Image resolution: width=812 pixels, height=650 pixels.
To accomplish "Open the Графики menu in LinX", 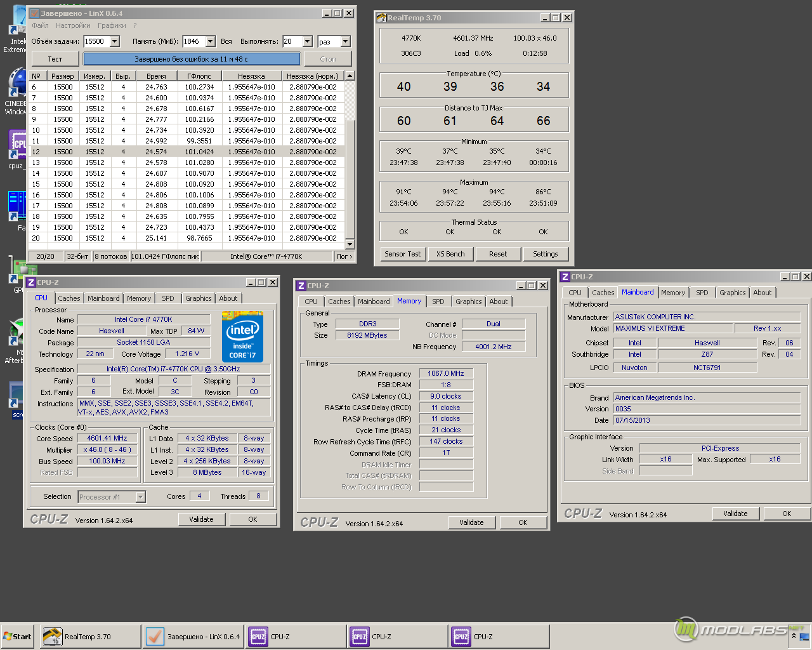I will 112,25.
